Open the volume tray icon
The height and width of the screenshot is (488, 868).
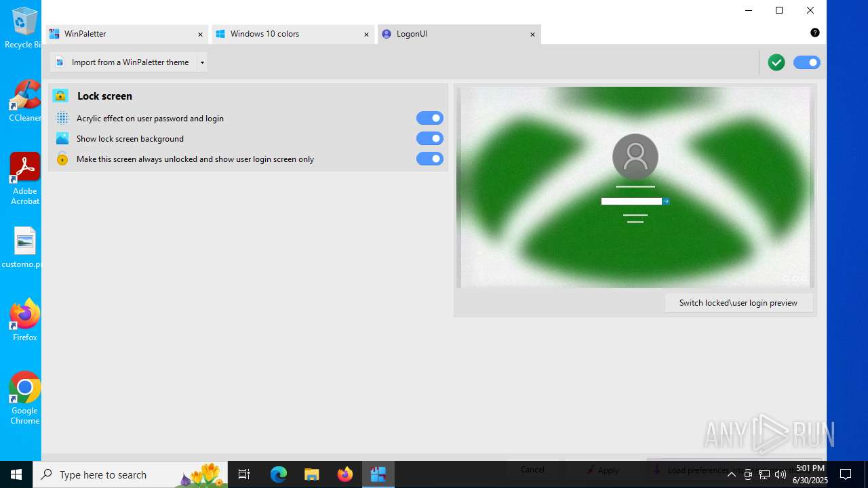pos(780,474)
